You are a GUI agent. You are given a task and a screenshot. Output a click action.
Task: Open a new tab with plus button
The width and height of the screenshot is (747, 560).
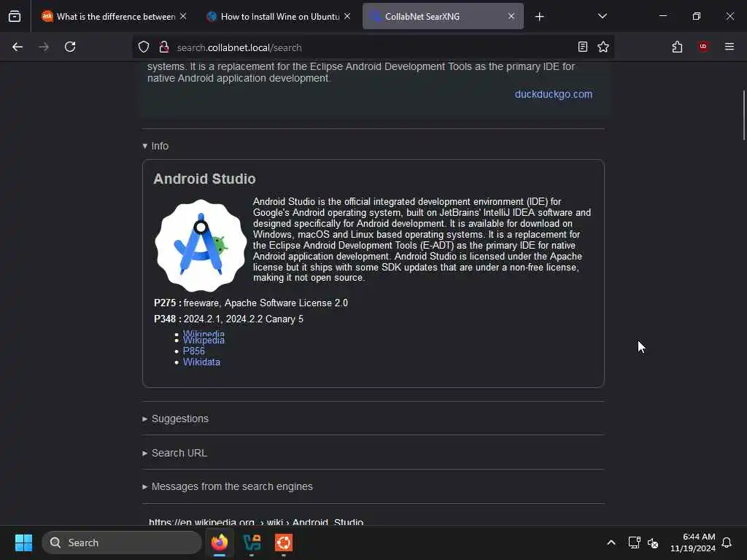click(539, 17)
